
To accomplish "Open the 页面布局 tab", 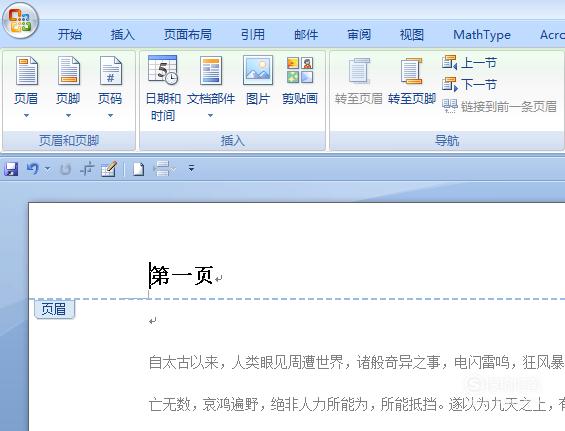I will (188, 35).
